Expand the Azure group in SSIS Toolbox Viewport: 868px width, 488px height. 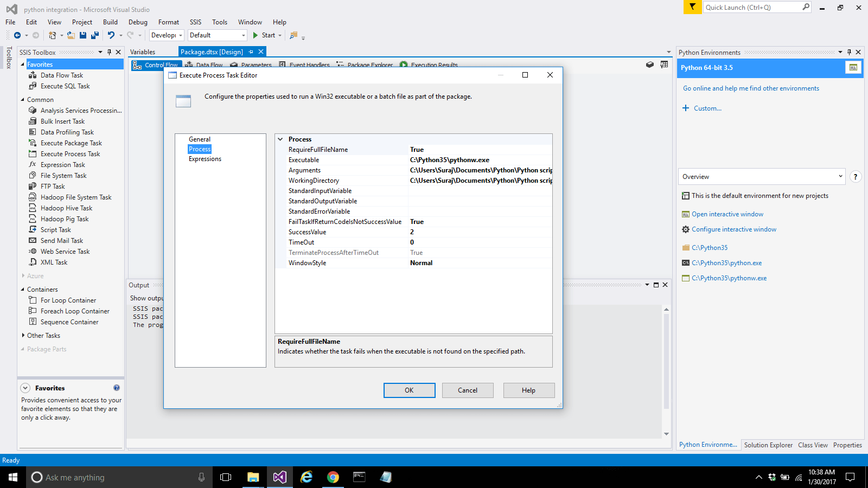(x=23, y=276)
